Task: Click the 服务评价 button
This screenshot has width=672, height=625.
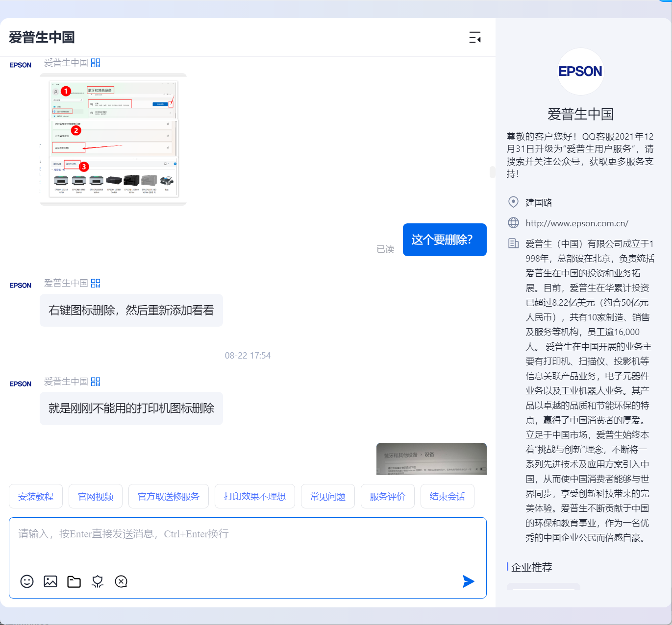Action: [x=388, y=496]
